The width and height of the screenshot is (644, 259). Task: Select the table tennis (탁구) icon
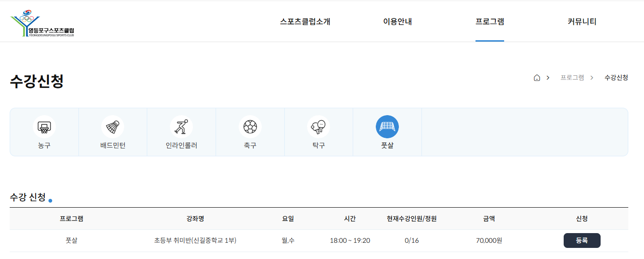pos(319,127)
